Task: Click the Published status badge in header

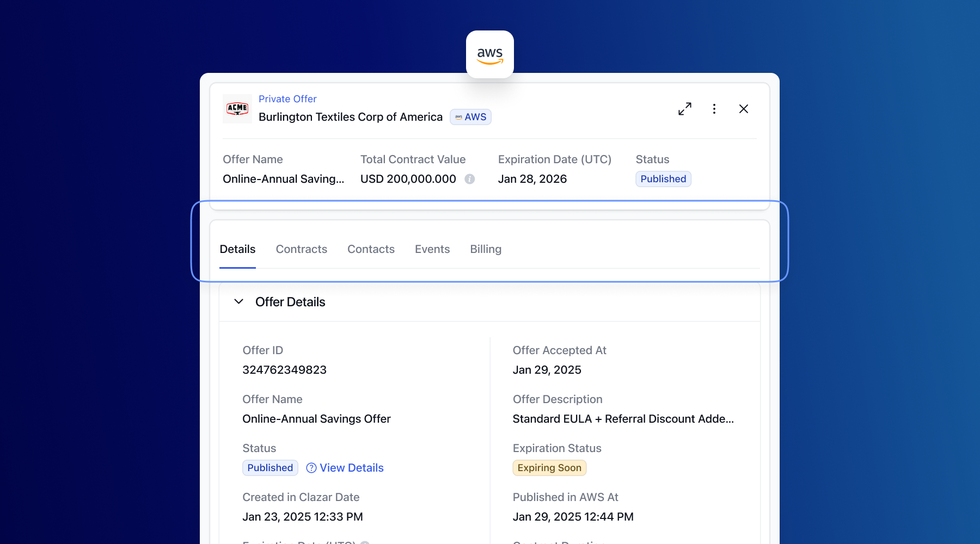Action: [663, 179]
